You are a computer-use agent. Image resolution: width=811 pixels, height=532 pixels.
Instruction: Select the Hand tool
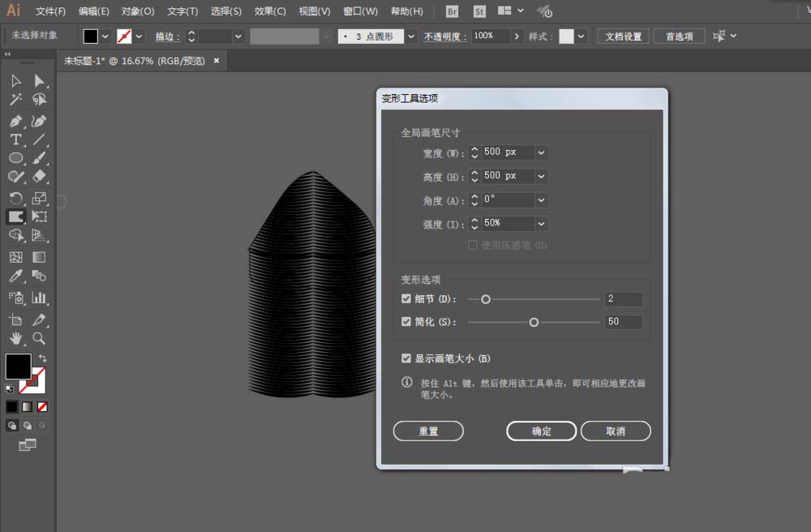(18, 338)
